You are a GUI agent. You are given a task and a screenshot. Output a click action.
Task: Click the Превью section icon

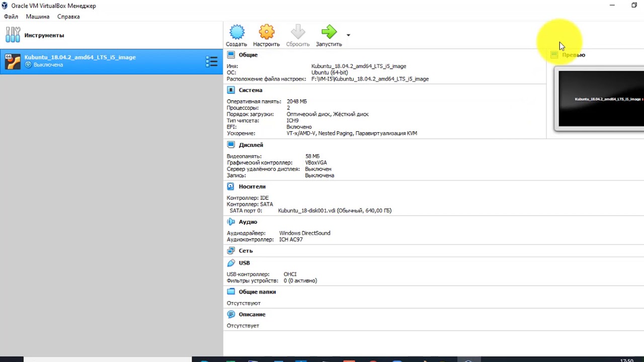(x=554, y=55)
